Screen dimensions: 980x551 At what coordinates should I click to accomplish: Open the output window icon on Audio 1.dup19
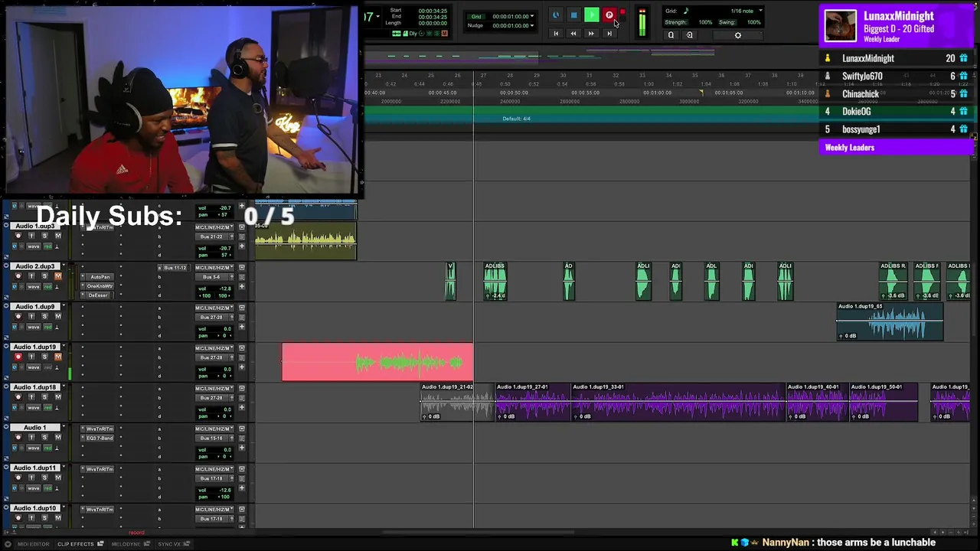242,348
